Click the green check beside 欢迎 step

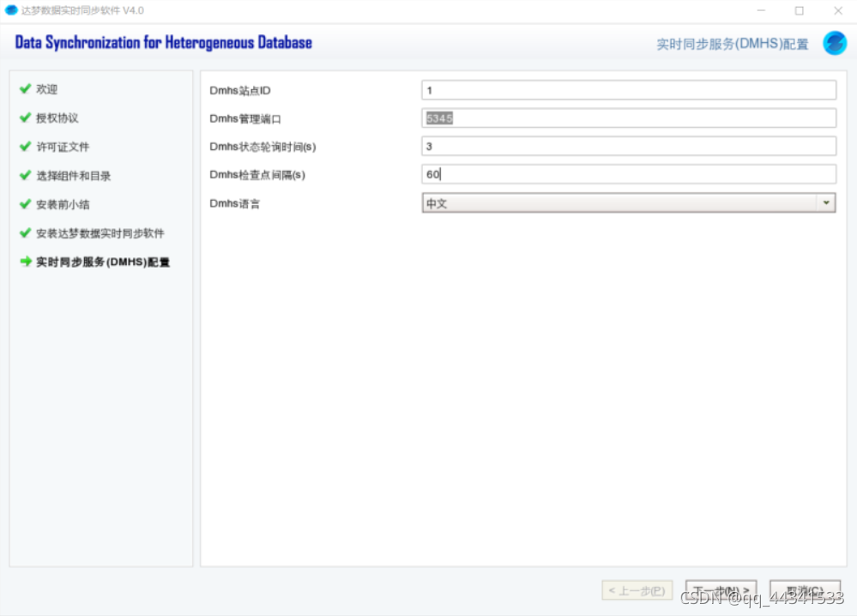click(25, 89)
